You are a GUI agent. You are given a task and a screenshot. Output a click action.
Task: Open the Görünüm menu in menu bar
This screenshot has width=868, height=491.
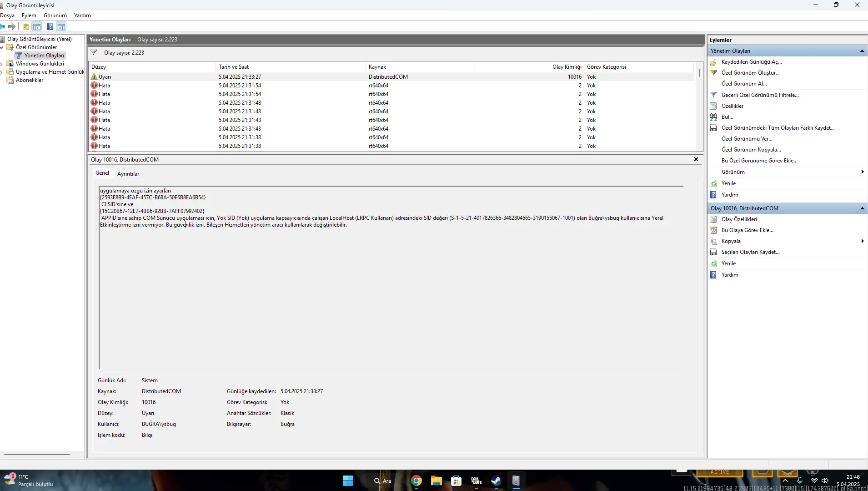55,15
